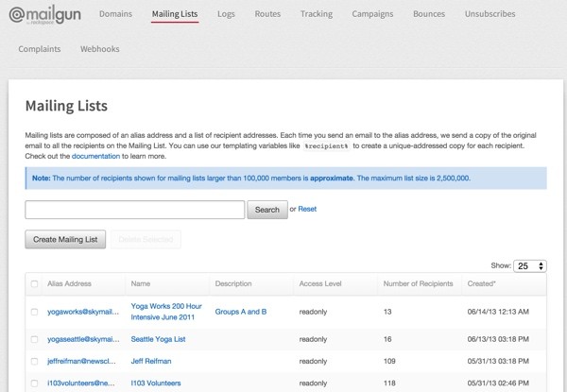Click the 05/31/13 02:46 PM date

click(x=498, y=383)
